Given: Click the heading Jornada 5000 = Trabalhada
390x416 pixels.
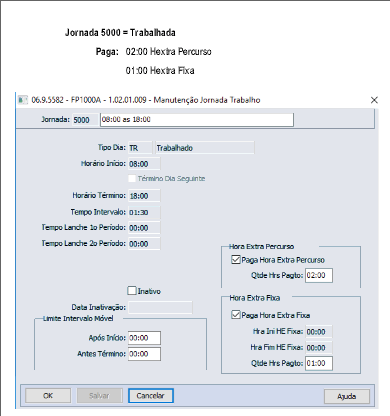Looking at the screenshot, I should click(x=120, y=33).
